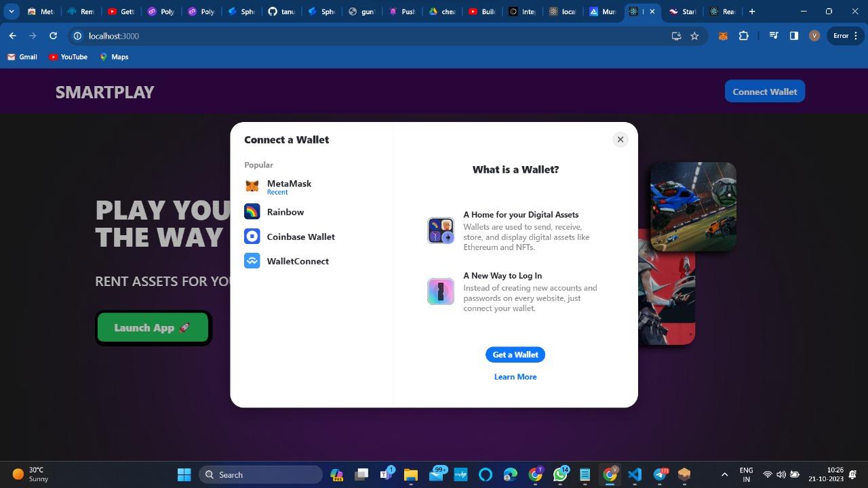Click install app icon in address bar
The image size is (868, 488).
coord(676,36)
